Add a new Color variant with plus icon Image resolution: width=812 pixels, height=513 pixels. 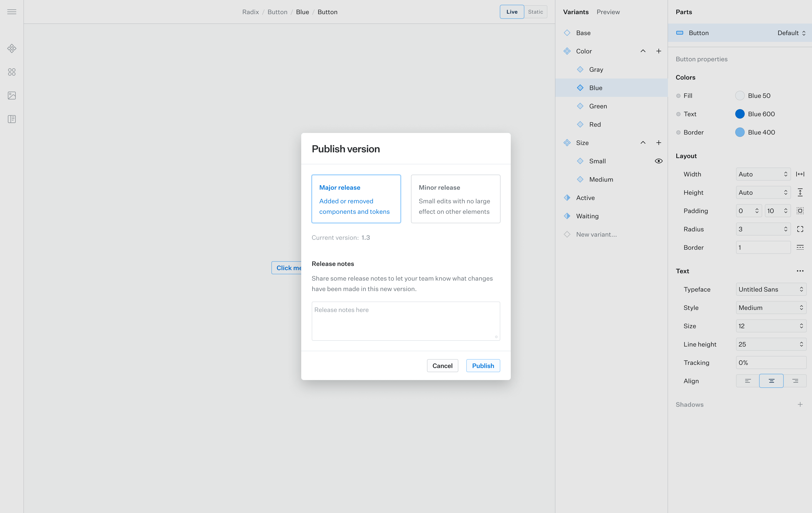click(x=659, y=51)
